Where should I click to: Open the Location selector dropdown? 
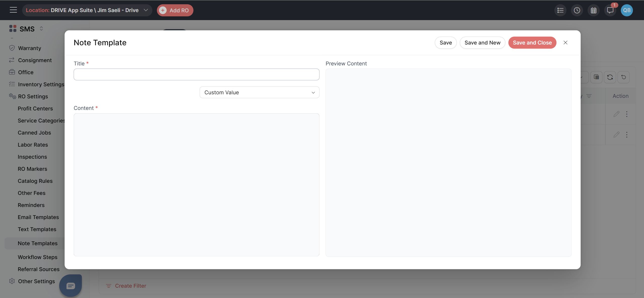(87, 10)
